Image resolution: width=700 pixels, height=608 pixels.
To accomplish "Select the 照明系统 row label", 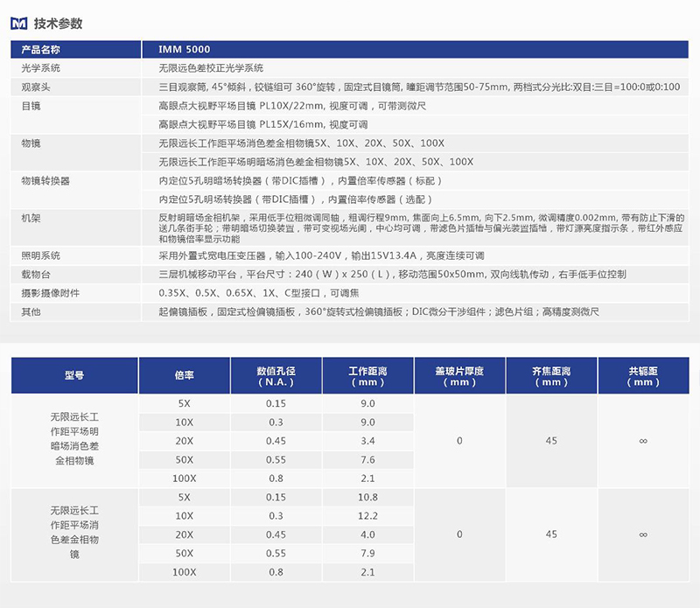I will coord(42,255).
